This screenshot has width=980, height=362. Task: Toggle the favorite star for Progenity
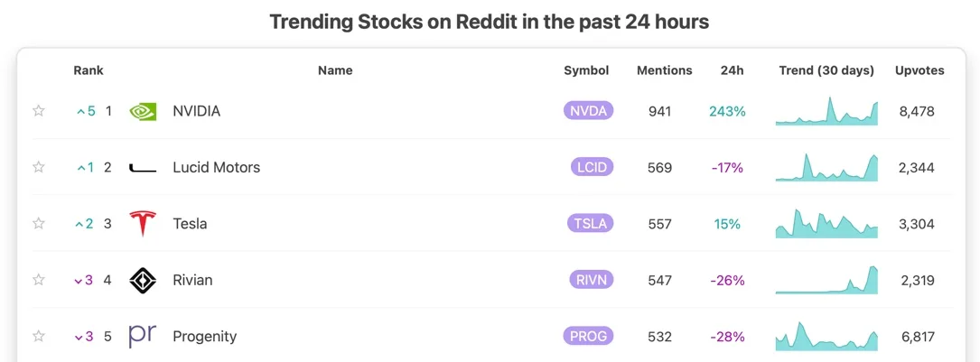pyautogui.click(x=39, y=336)
